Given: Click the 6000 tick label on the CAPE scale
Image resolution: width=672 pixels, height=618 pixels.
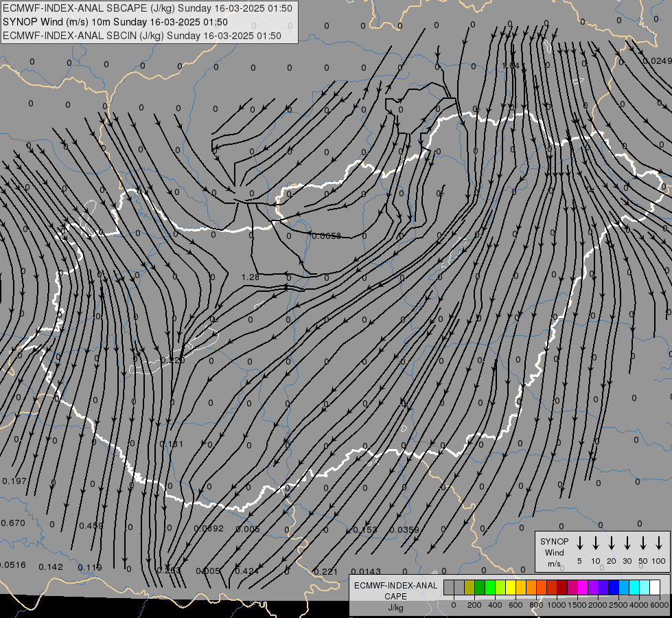Looking at the screenshot, I should pos(660,605).
